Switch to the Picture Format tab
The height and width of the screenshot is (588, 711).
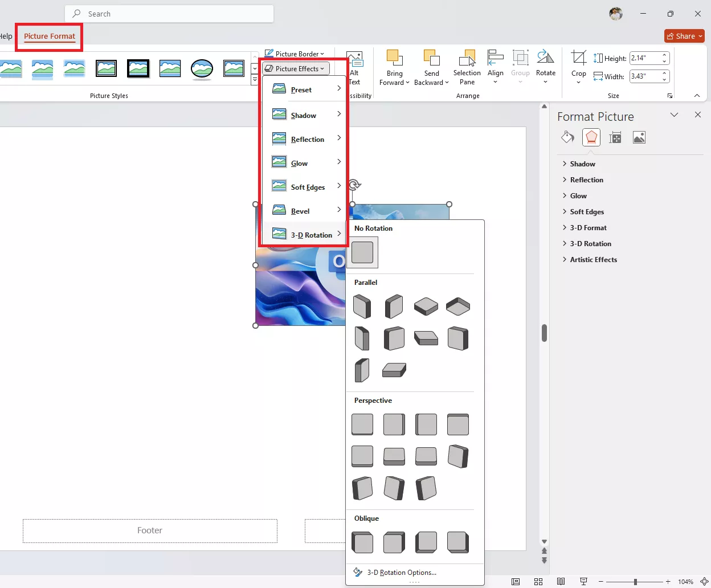pyautogui.click(x=50, y=36)
